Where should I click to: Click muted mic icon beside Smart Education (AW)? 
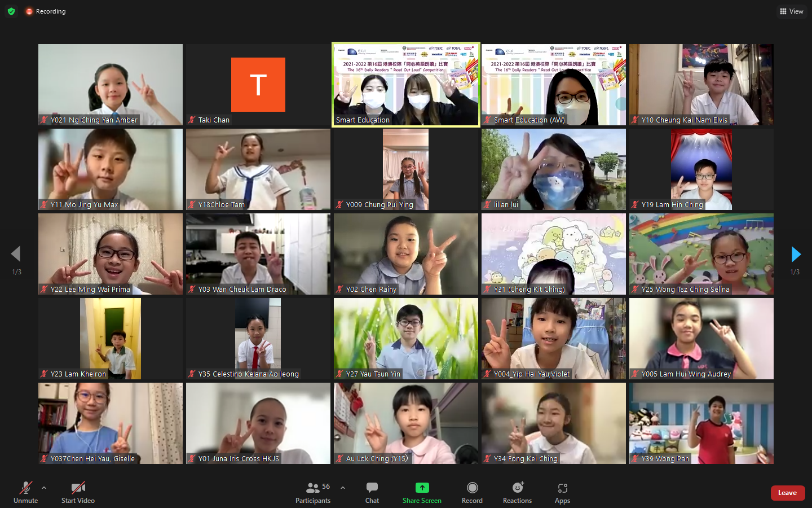487,120
